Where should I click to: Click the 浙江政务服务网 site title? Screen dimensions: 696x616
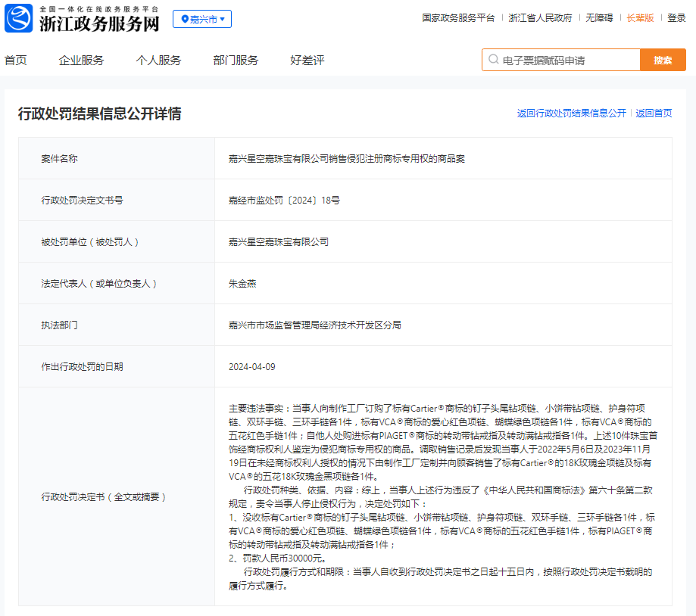[x=99, y=24]
